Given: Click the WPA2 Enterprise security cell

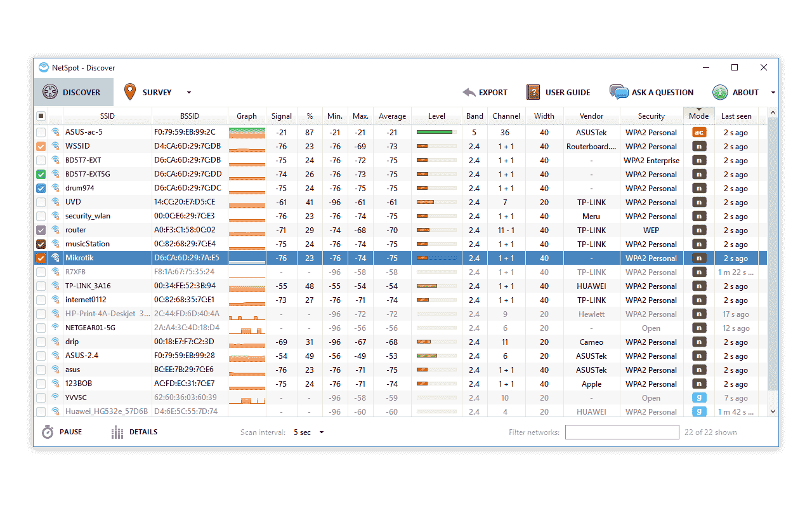Looking at the screenshot, I should (x=651, y=160).
